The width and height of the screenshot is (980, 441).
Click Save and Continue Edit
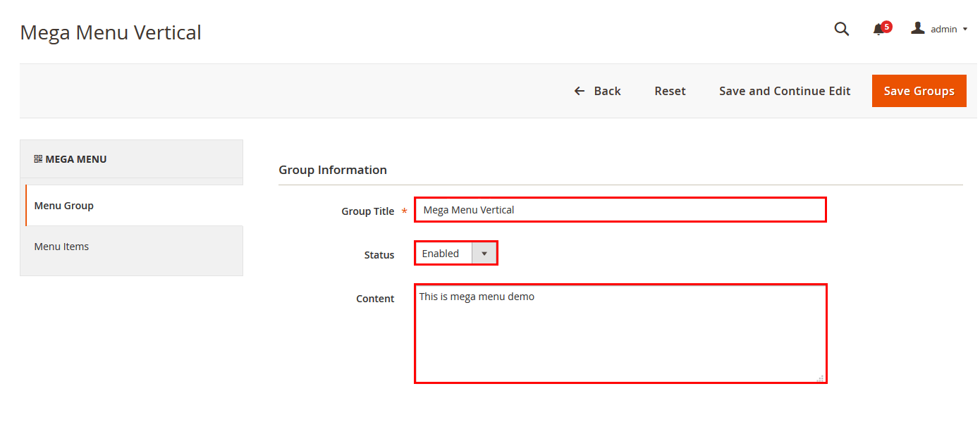[x=784, y=91]
